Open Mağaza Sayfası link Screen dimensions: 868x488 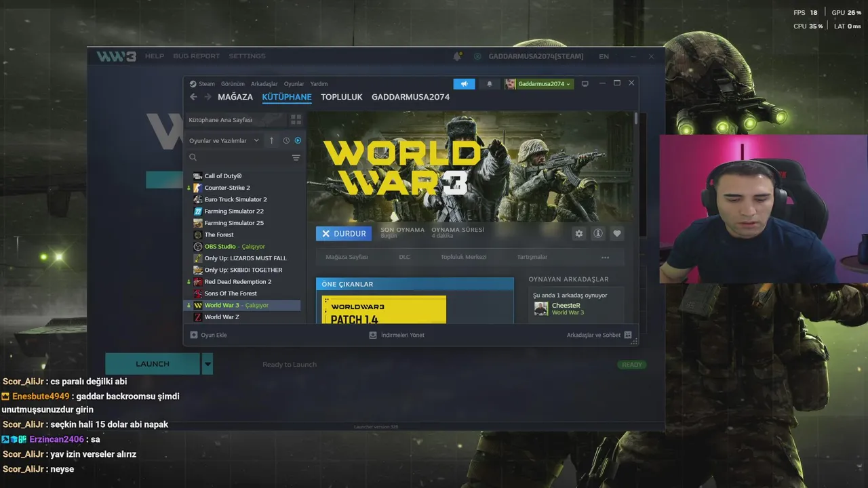point(347,258)
